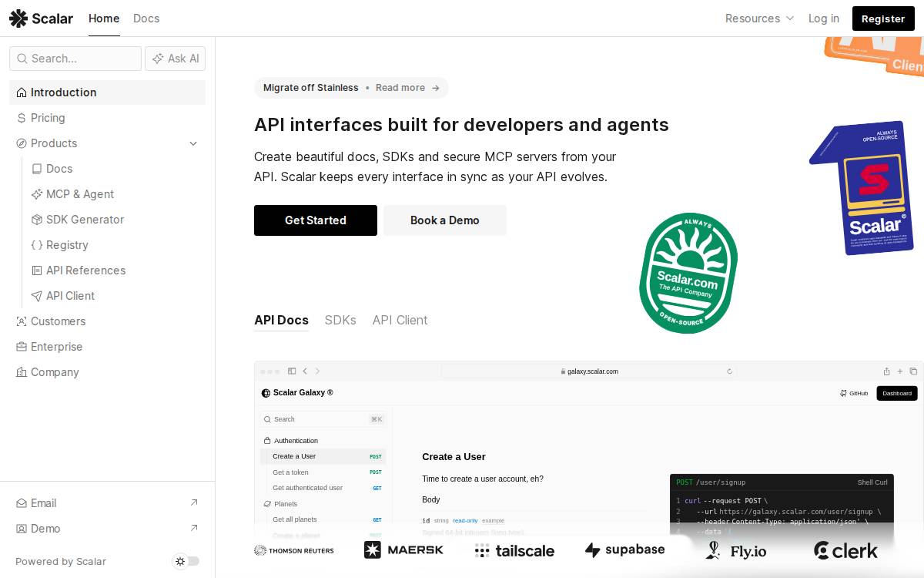Click the Registry braces icon

tap(37, 245)
